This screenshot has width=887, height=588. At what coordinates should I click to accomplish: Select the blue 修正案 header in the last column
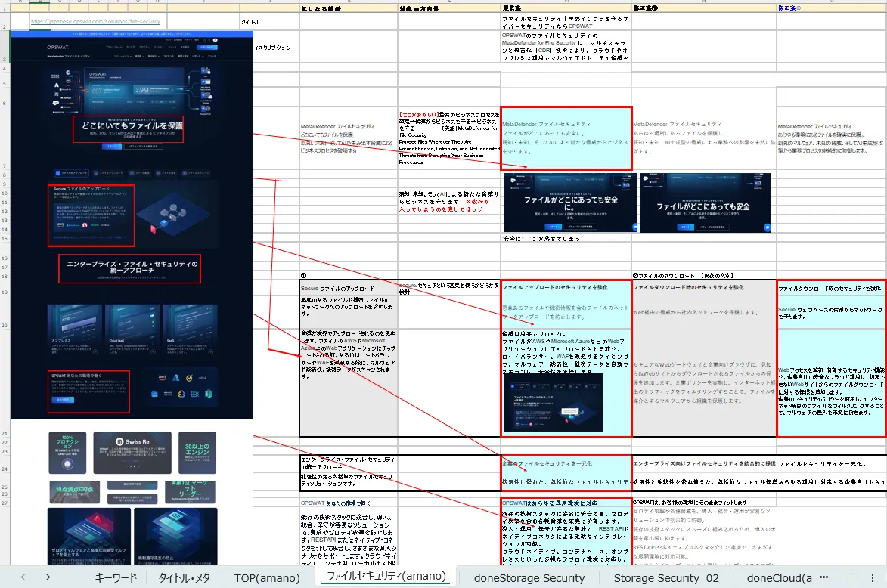point(832,8)
